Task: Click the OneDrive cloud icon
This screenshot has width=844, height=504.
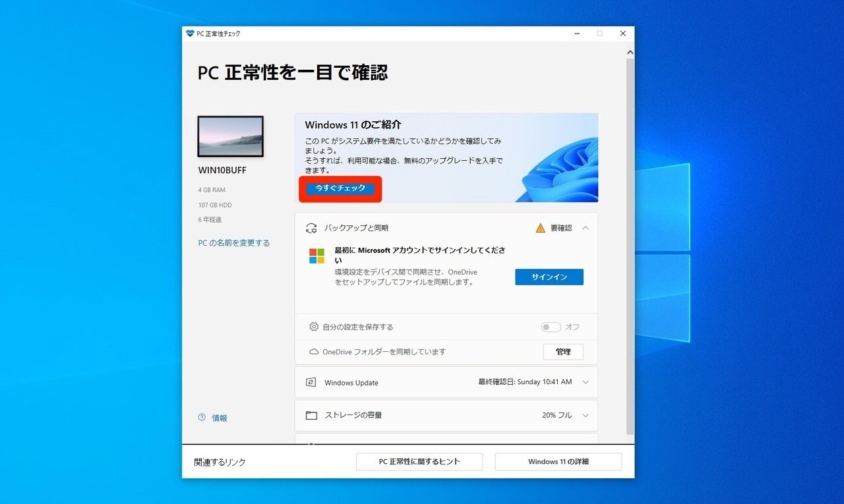Action: (x=314, y=352)
